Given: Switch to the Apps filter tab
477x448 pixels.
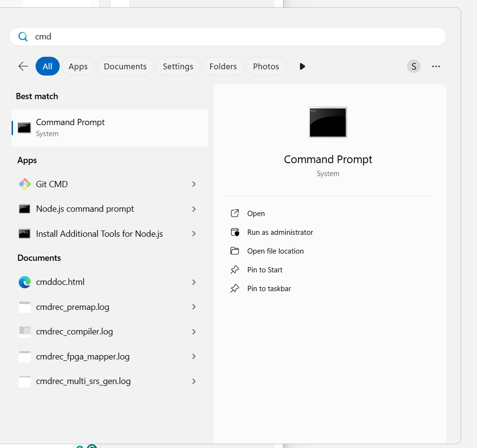Looking at the screenshot, I should point(78,66).
